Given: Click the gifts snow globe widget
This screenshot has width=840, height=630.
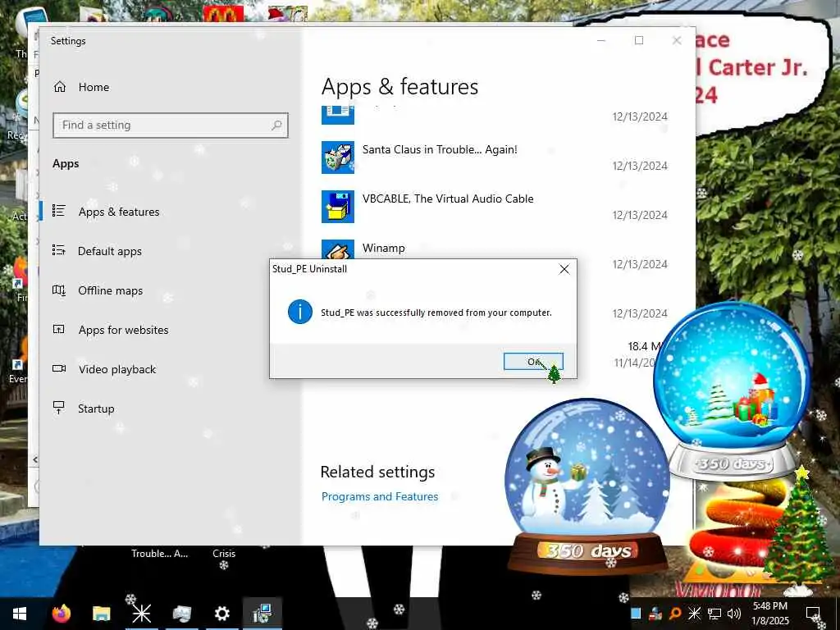Looking at the screenshot, I should (x=732, y=391).
